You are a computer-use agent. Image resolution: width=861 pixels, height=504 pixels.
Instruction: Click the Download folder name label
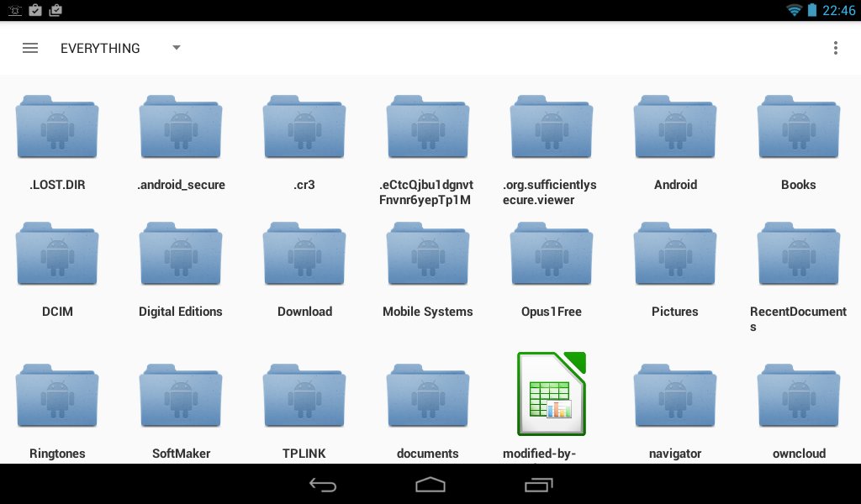(304, 312)
